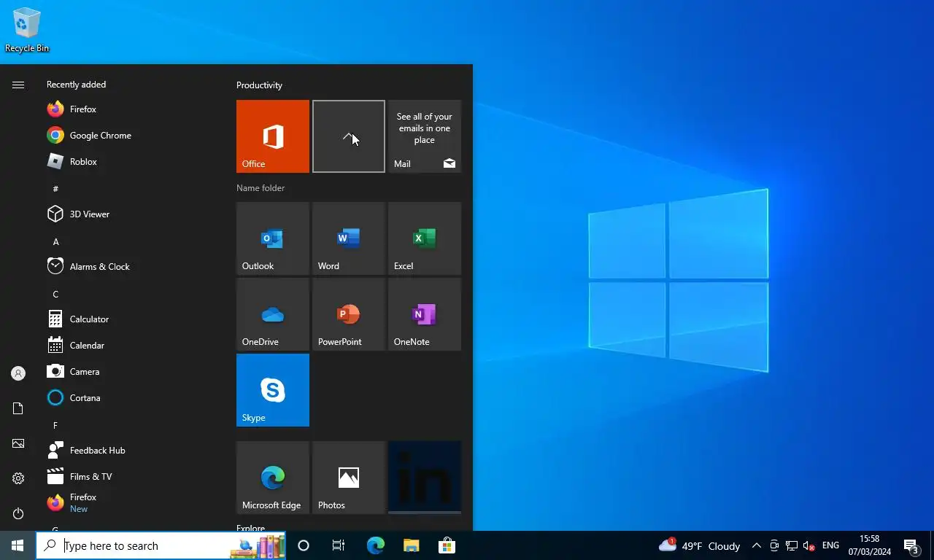Launch Edge from the taskbar

point(375,545)
